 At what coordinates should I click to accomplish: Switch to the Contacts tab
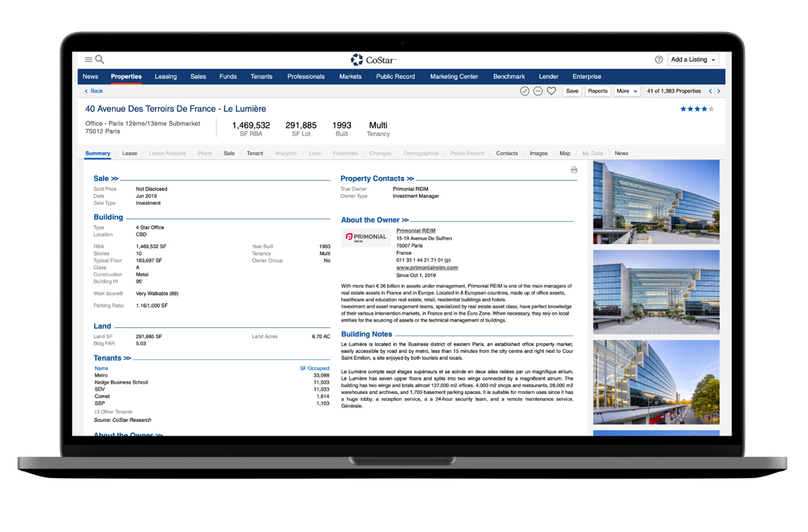[x=507, y=153]
